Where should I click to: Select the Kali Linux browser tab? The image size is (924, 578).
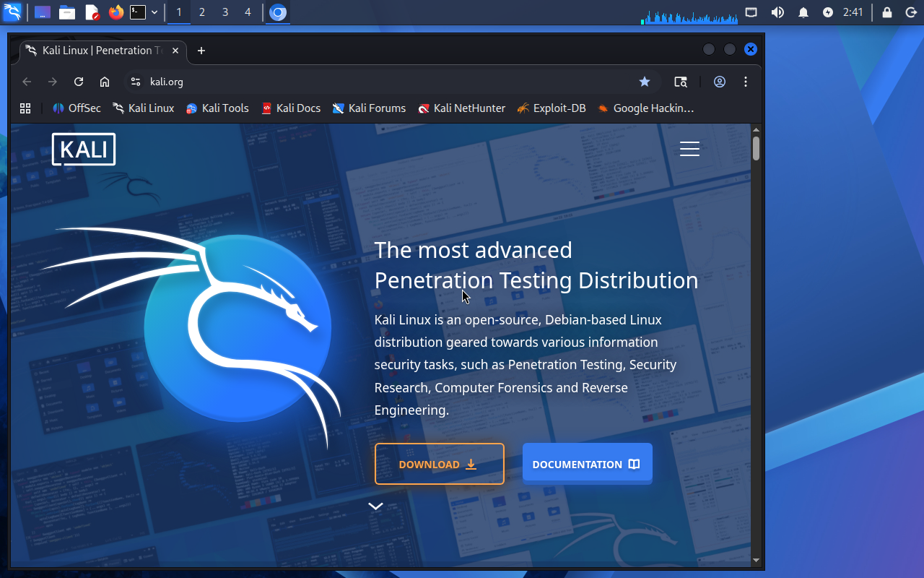pos(97,51)
